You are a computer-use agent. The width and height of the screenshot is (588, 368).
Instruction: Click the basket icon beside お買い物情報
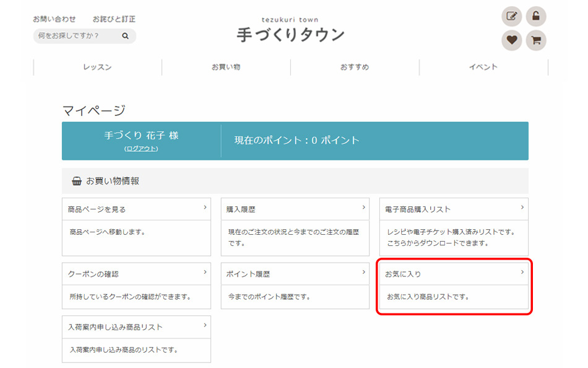pyautogui.click(x=77, y=182)
